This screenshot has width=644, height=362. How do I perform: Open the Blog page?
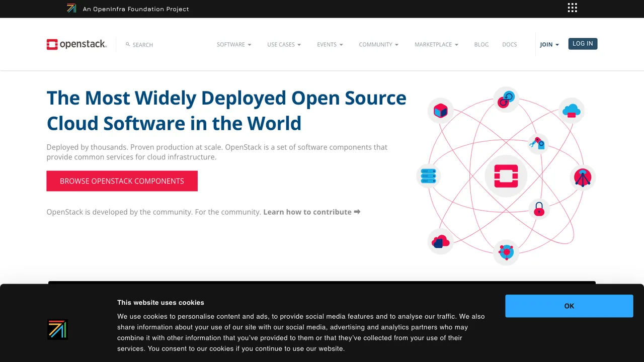(x=481, y=45)
